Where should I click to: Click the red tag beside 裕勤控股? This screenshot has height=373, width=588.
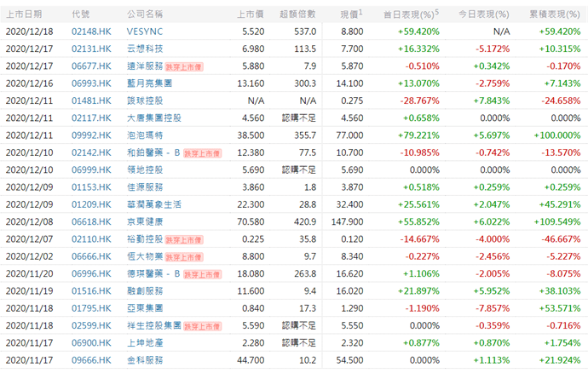point(184,239)
